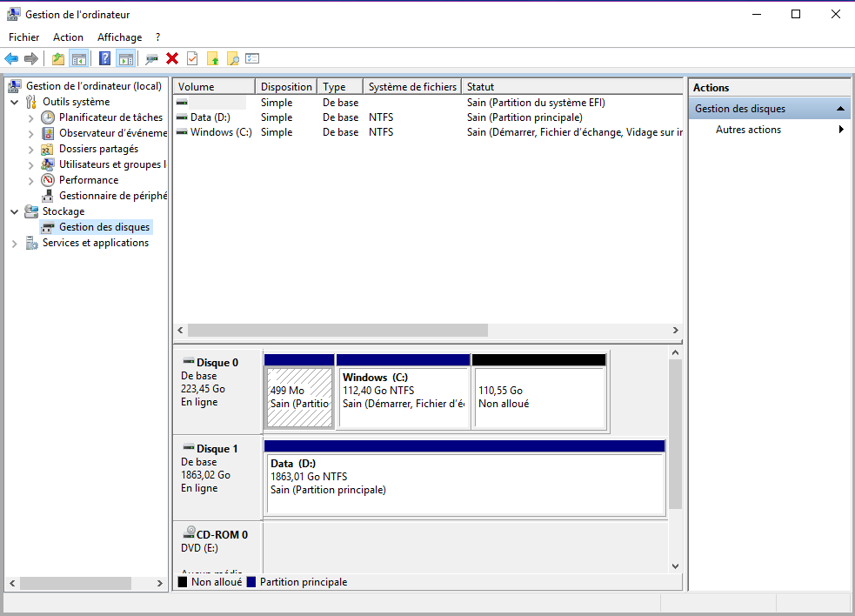Select the Windows (C:) volume row
The height and width of the screenshot is (616, 855).
click(428, 132)
